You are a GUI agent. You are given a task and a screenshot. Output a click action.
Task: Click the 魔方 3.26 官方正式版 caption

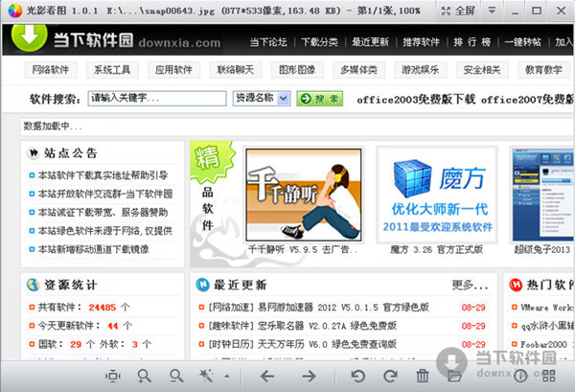(436, 250)
